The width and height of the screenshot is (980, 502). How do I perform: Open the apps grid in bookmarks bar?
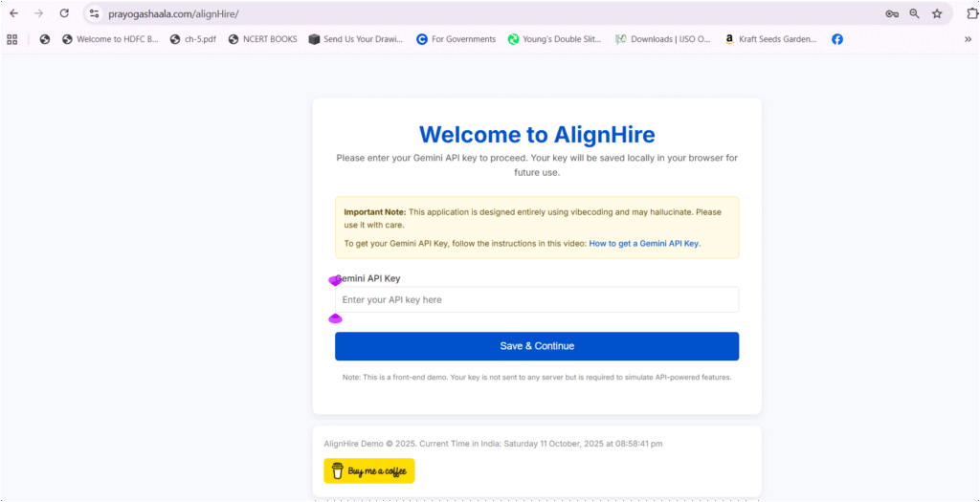[x=12, y=39]
